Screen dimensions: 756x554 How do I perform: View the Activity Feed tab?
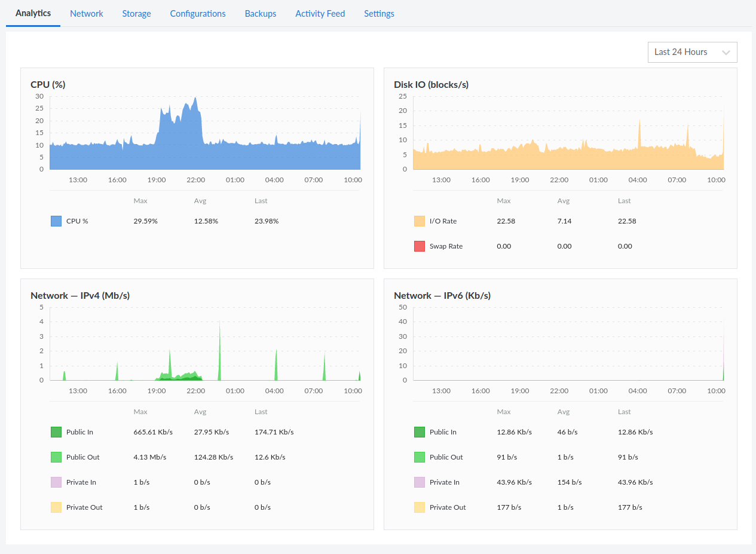click(320, 13)
